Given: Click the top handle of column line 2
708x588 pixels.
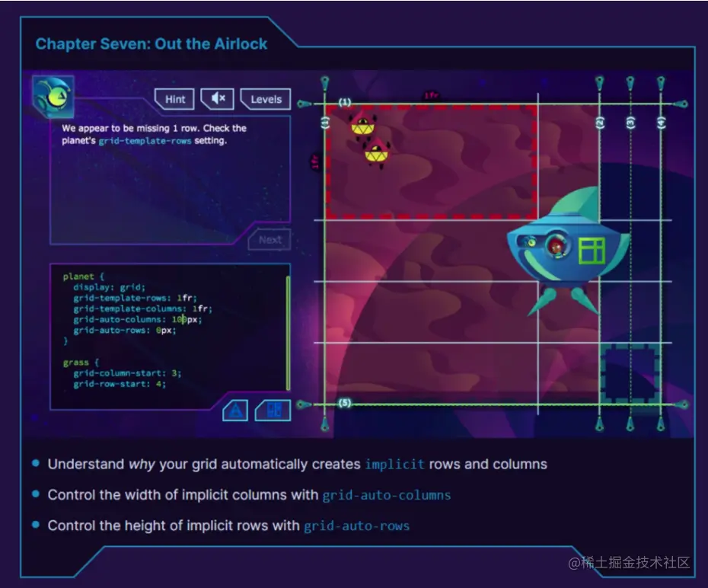Looking at the screenshot, I should pyautogui.click(x=600, y=84).
